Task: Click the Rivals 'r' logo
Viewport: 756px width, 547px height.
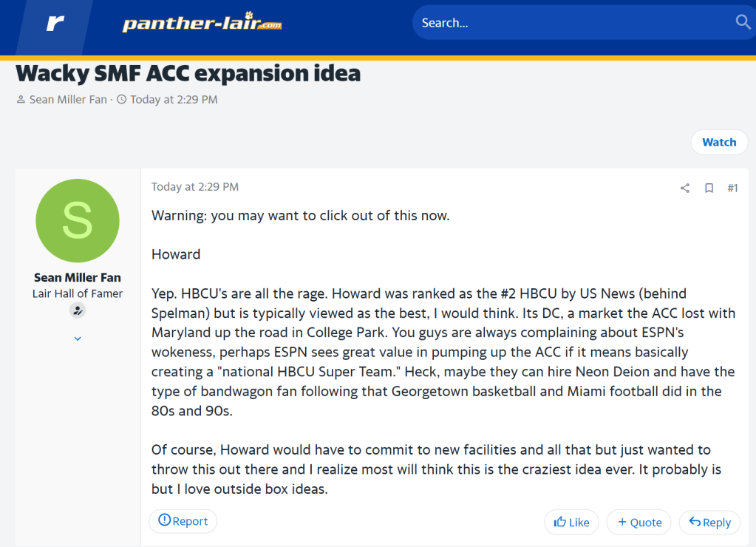Action: (55, 24)
